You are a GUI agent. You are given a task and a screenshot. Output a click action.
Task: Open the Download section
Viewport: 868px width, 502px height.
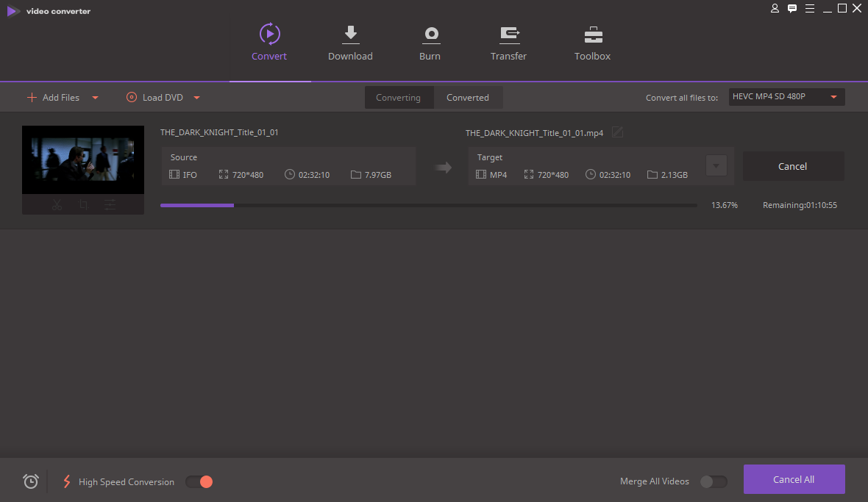[350, 42]
